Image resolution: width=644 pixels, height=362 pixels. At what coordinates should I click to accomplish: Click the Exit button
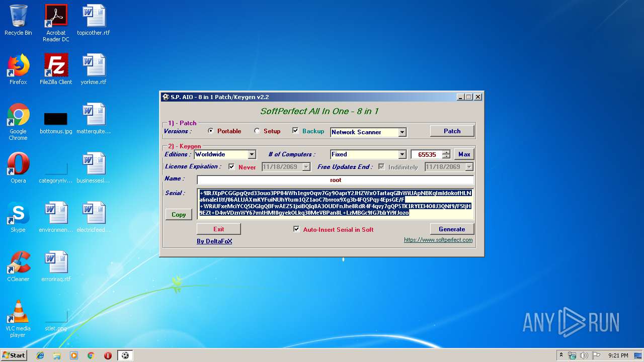pyautogui.click(x=218, y=229)
